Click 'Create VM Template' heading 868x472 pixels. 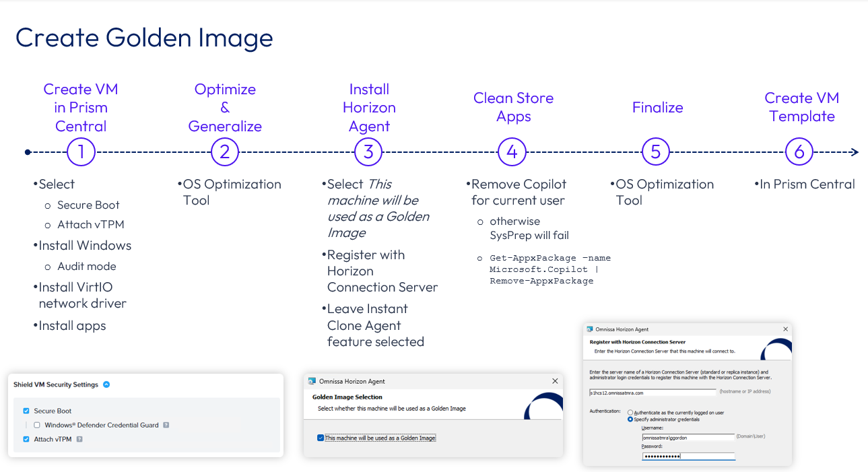click(x=801, y=107)
